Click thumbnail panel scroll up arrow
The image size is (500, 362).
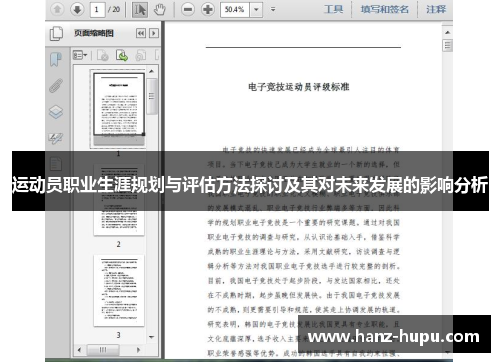(152, 71)
